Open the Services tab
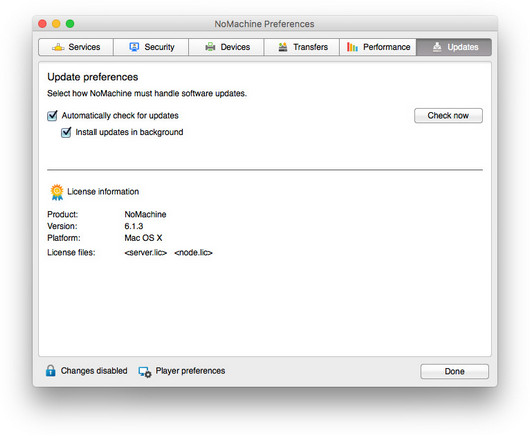The width and height of the screenshot is (530, 436). coord(76,47)
